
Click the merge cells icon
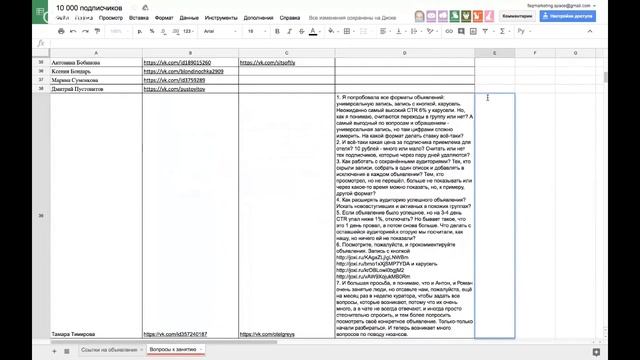pos(363,31)
